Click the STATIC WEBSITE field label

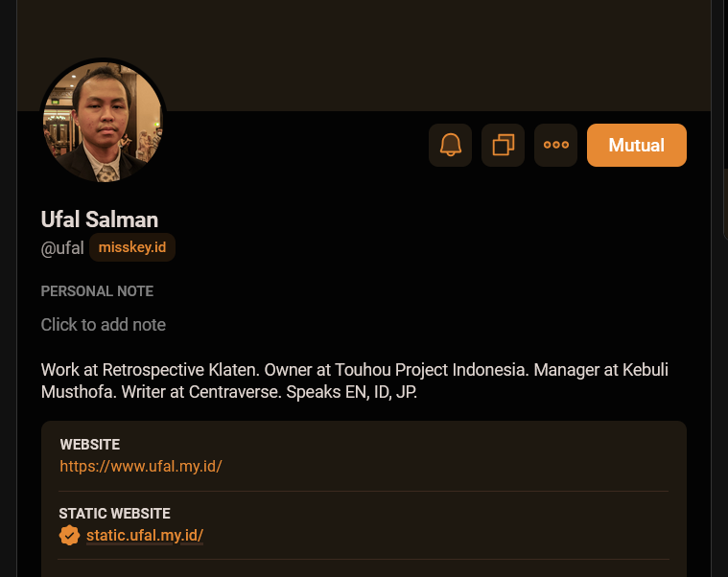(x=114, y=514)
